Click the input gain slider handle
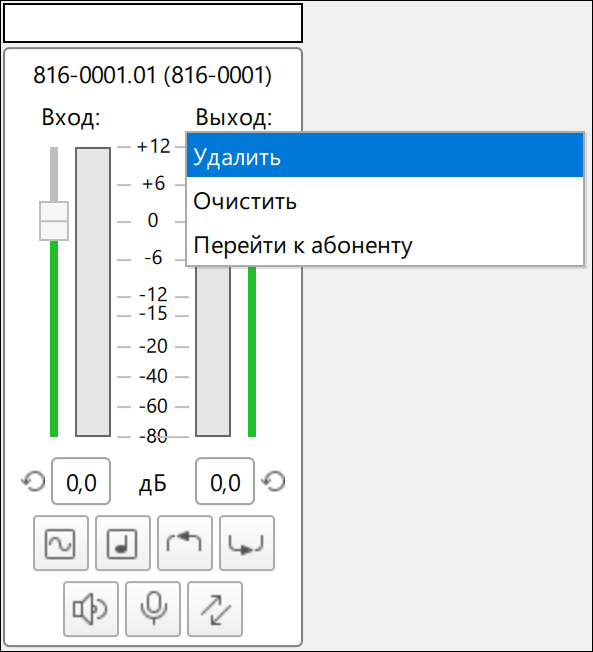The height and width of the screenshot is (652, 593). [54, 221]
